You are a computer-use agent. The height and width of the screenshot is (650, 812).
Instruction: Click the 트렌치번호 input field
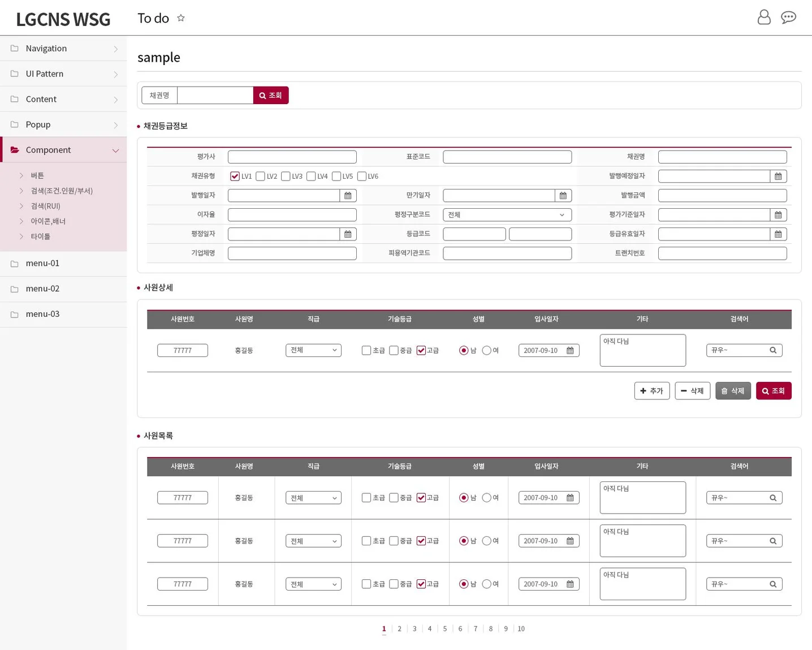[x=723, y=253]
